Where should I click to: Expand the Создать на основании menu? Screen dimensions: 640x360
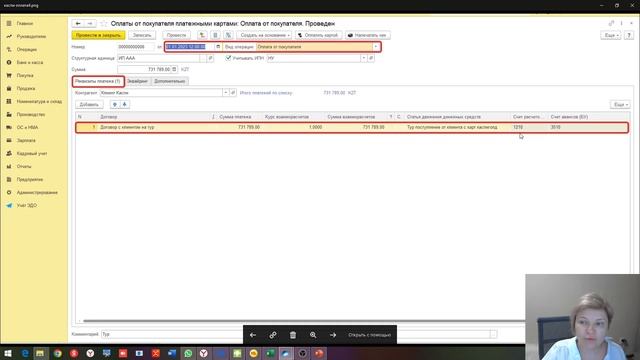tap(264, 35)
